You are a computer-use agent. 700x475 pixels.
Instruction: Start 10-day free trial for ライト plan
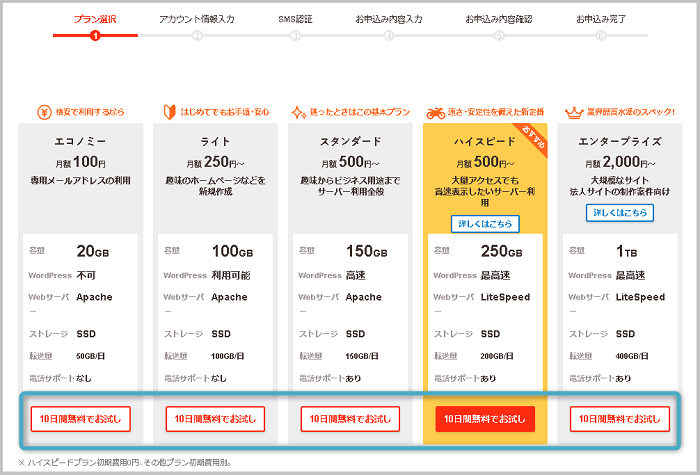point(215,419)
